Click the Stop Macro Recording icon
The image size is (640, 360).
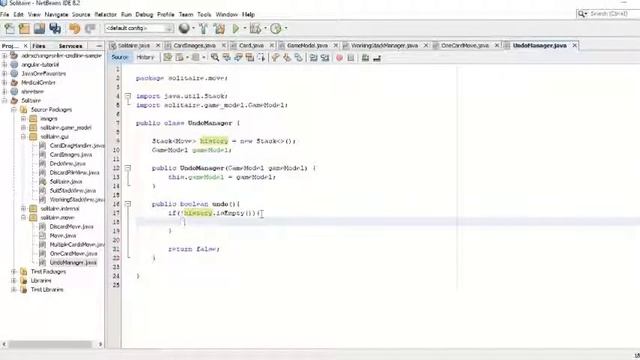click(x=351, y=58)
